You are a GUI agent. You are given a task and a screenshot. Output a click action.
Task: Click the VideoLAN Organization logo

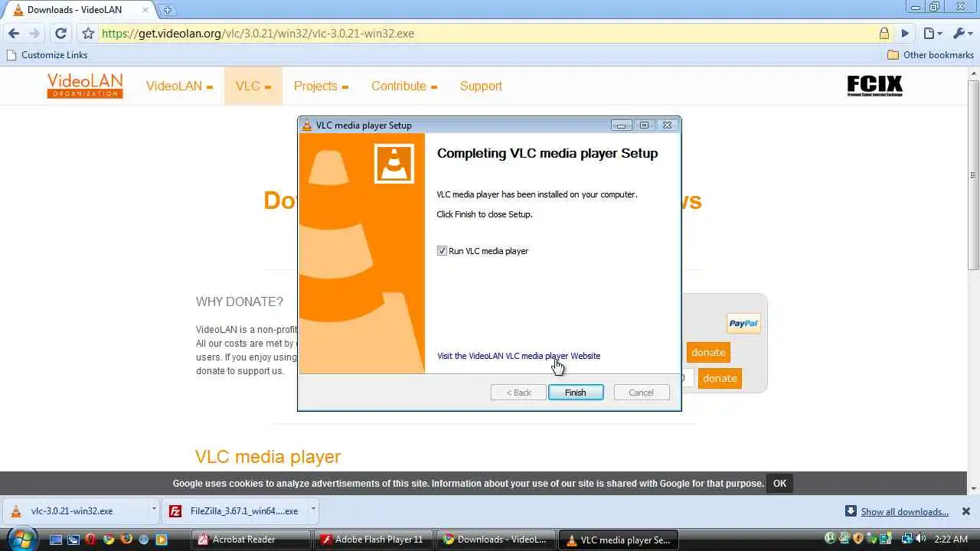click(85, 86)
